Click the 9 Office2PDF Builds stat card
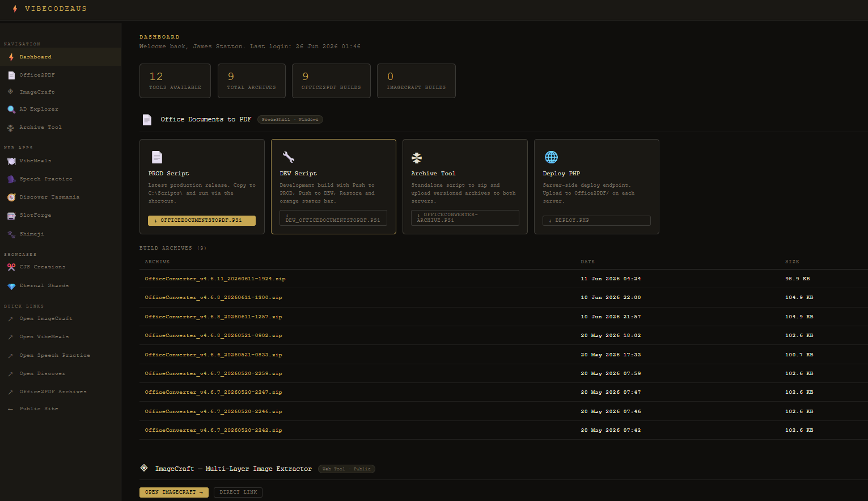 331,81
